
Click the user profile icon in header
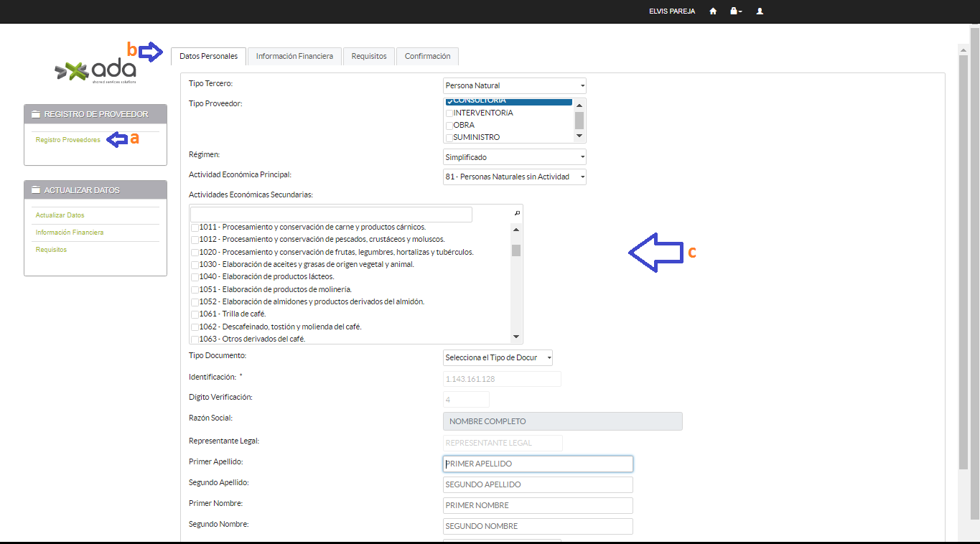tap(760, 11)
